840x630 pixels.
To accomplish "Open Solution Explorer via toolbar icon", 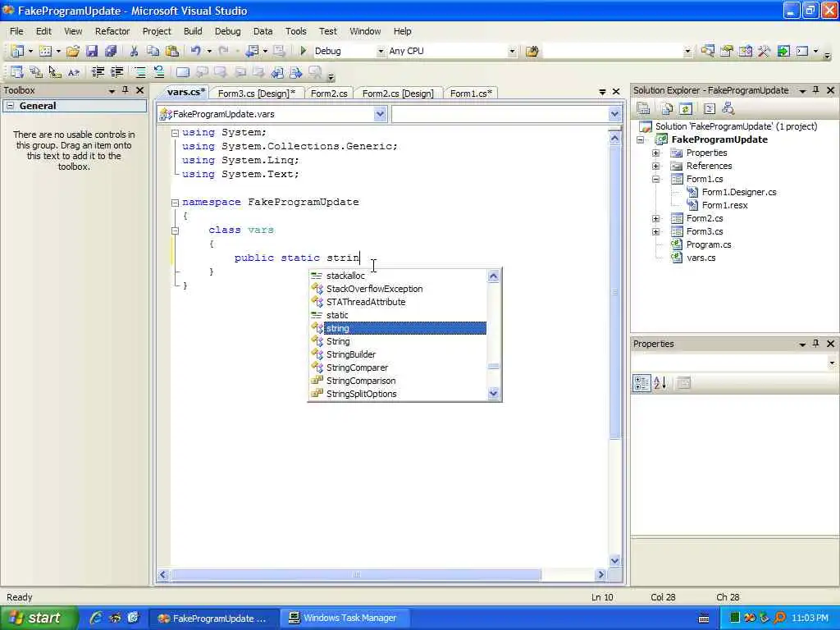I will pos(707,51).
